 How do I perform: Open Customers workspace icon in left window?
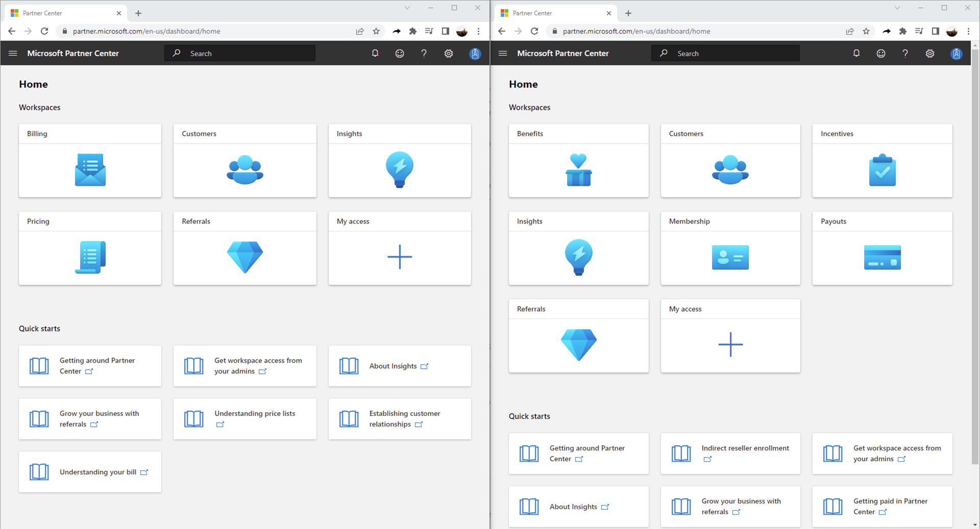click(x=245, y=170)
